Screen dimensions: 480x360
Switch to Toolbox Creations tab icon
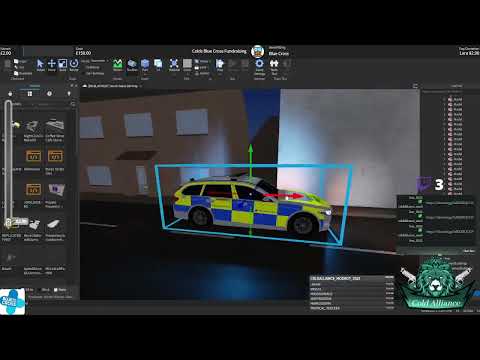pos(69,94)
